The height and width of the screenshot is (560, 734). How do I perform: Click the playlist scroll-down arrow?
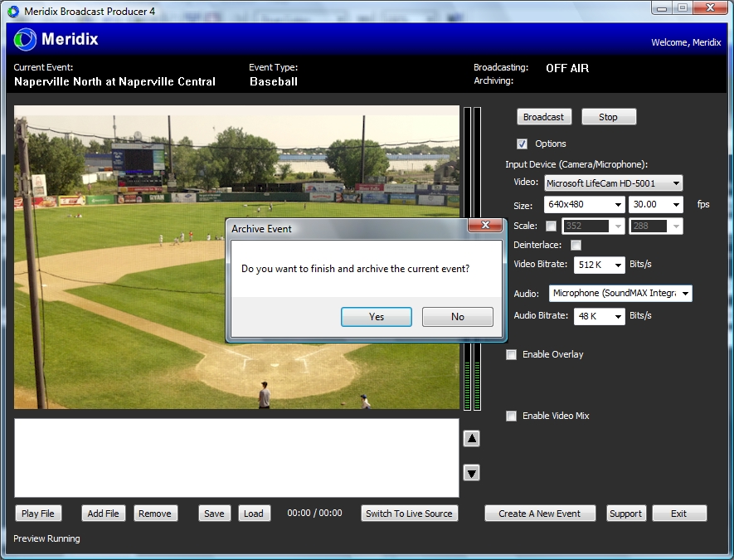click(x=471, y=473)
